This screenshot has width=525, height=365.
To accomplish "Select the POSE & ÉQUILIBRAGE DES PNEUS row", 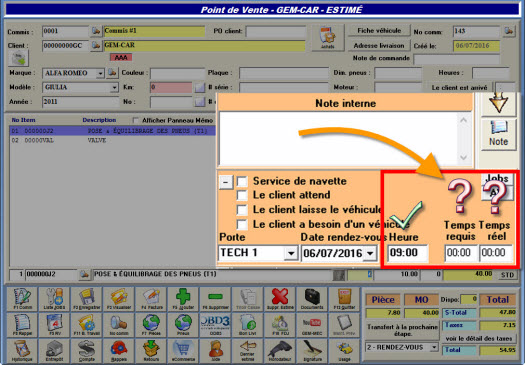I will (112, 131).
